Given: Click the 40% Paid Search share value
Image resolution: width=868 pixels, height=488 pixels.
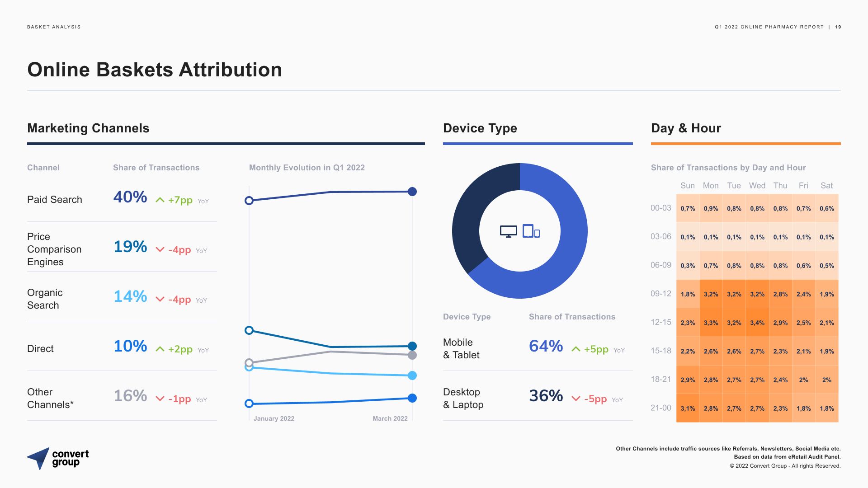Looking at the screenshot, I should [x=130, y=197].
